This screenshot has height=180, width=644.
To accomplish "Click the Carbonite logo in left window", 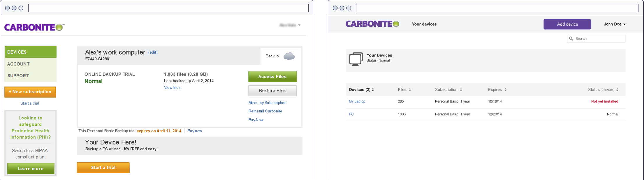I will click(x=34, y=27).
